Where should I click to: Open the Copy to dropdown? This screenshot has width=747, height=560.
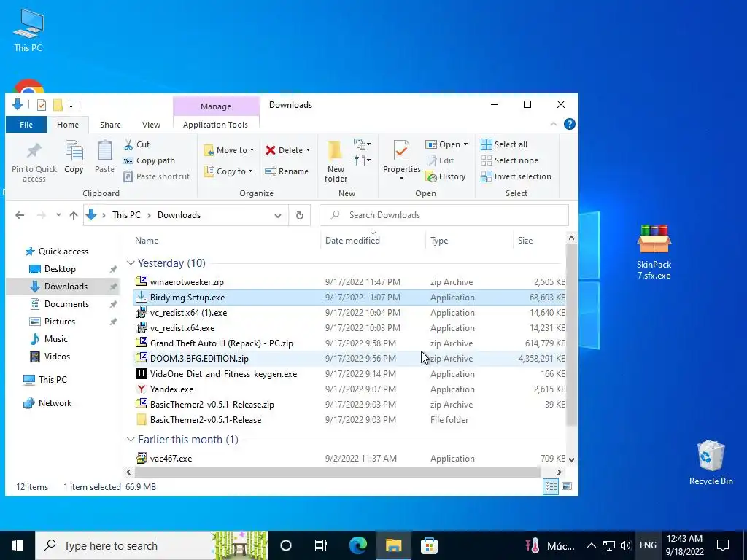tap(228, 171)
